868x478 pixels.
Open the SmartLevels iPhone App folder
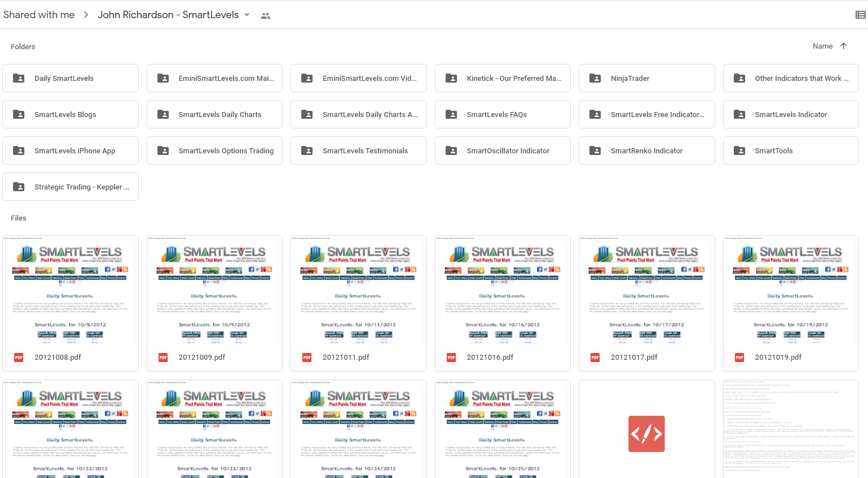coord(70,150)
